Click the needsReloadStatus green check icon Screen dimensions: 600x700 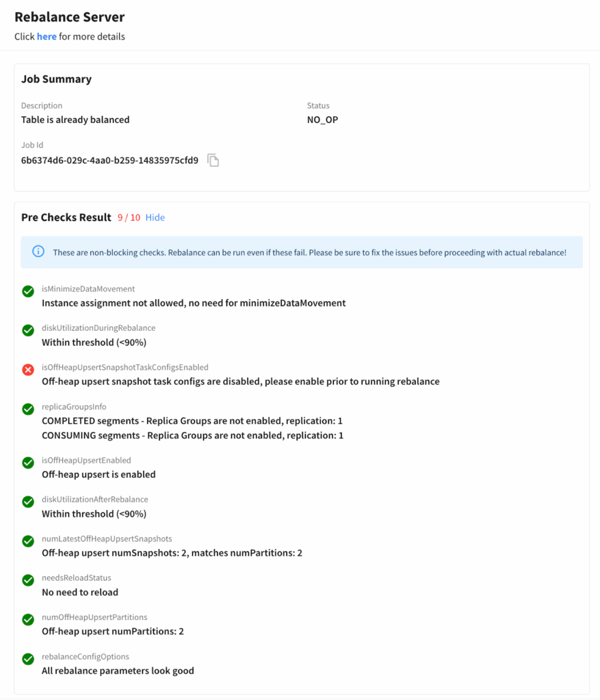coord(28,580)
